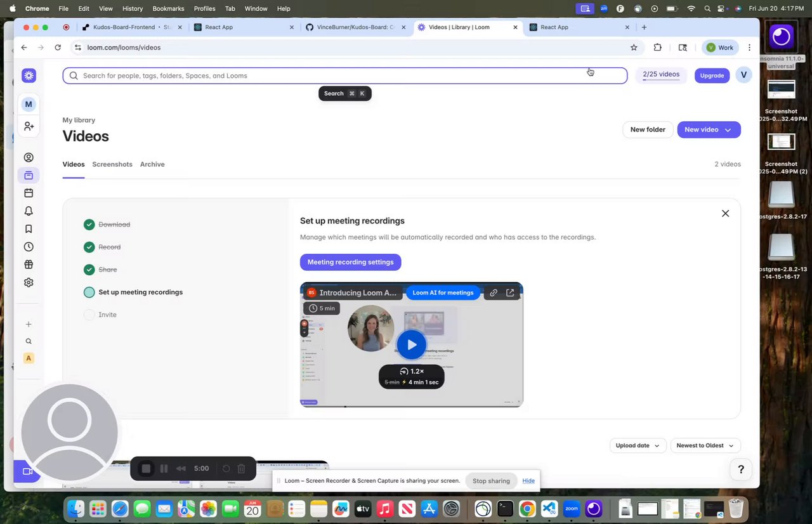Open the Work profile menu in Chrome
The height and width of the screenshot is (524, 812).
[720, 48]
